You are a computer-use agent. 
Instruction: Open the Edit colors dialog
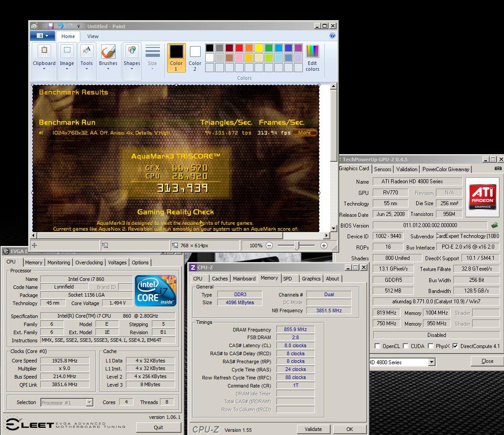[312, 58]
